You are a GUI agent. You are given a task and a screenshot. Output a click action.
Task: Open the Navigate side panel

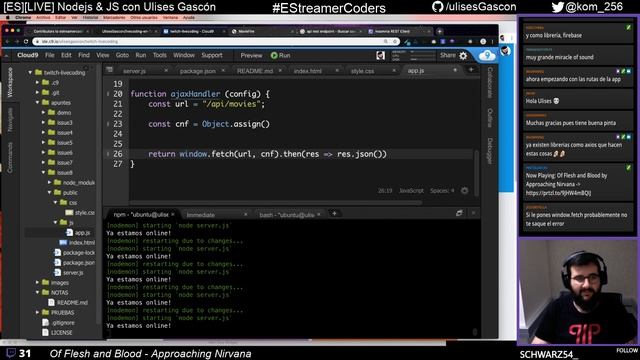coord(10,120)
